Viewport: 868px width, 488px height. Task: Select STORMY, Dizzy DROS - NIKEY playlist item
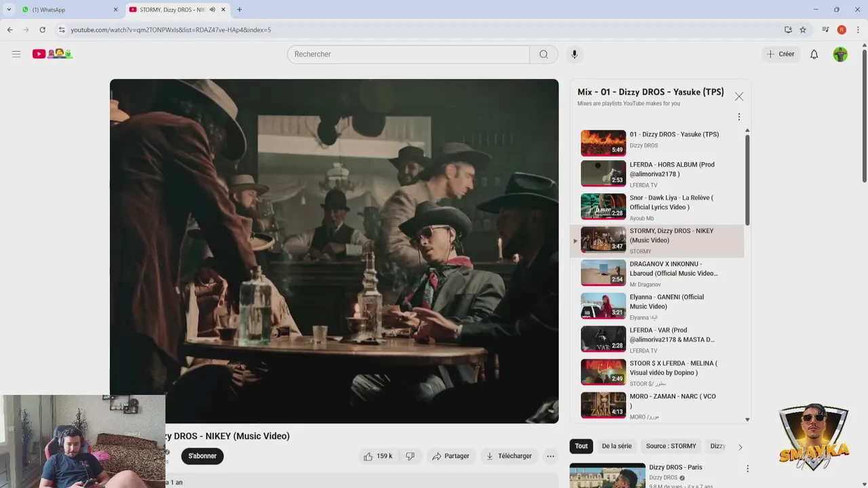[x=656, y=241]
